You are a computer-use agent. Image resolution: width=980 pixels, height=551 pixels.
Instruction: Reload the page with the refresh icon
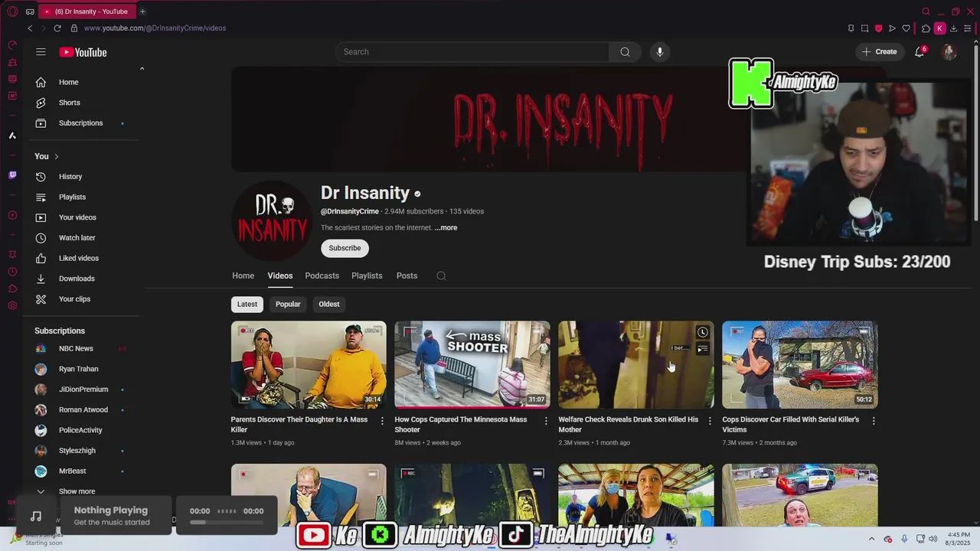[x=57, y=28]
